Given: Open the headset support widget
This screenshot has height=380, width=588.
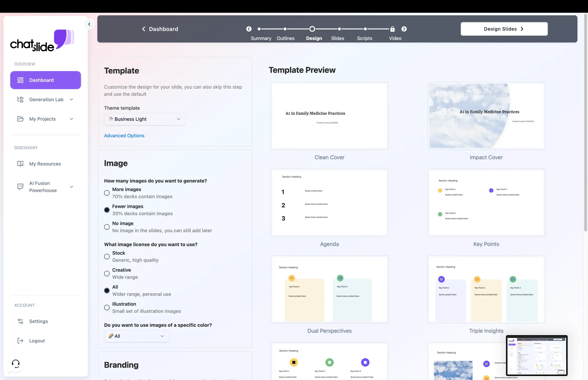Looking at the screenshot, I should 16,363.
